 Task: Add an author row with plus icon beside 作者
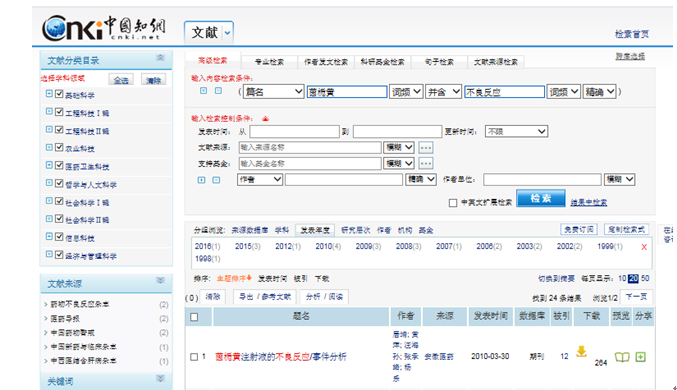click(x=201, y=180)
